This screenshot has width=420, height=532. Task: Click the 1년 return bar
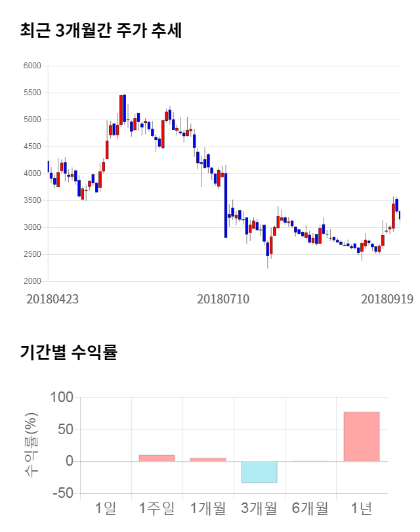pos(362,436)
